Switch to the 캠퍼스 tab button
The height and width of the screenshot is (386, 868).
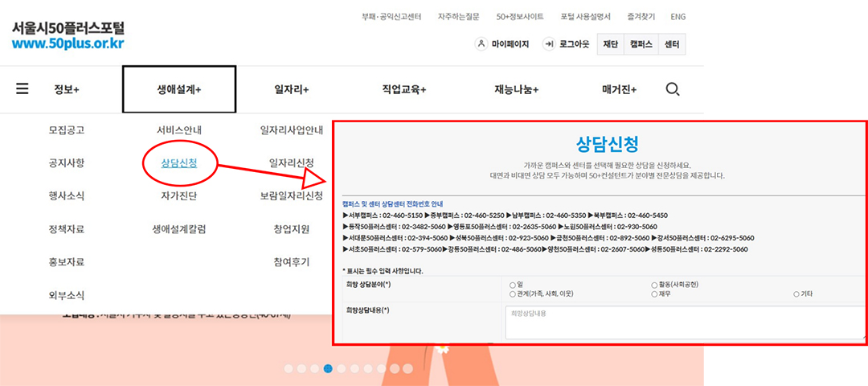pos(641,44)
